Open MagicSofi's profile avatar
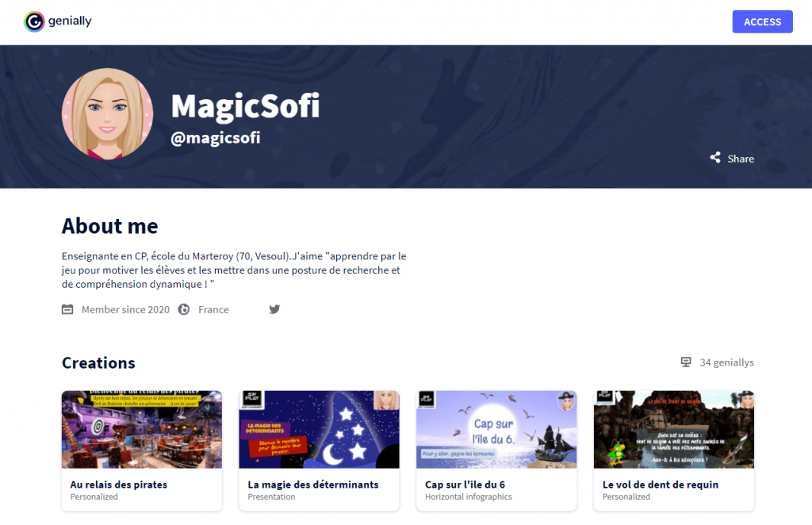This screenshot has width=812, height=525. pos(107,114)
